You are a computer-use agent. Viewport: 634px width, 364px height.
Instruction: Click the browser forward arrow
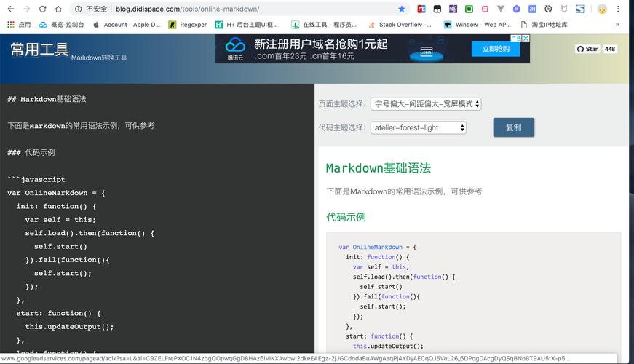coord(27,9)
